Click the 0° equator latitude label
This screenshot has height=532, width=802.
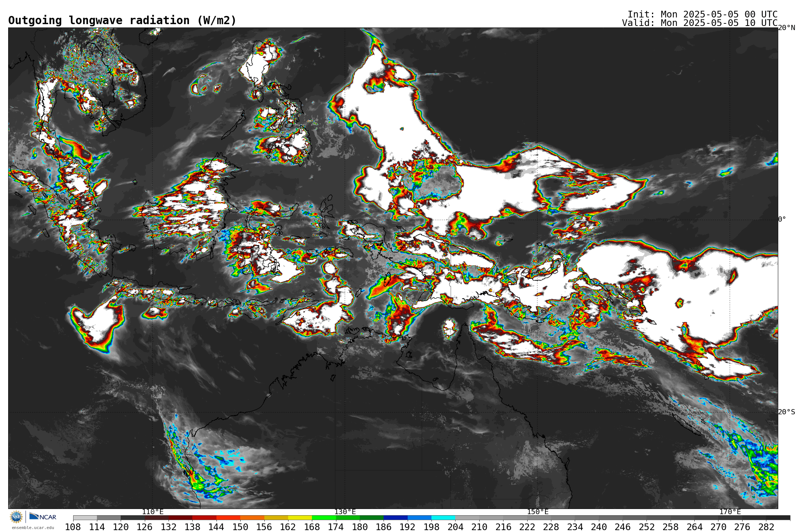point(782,219)
